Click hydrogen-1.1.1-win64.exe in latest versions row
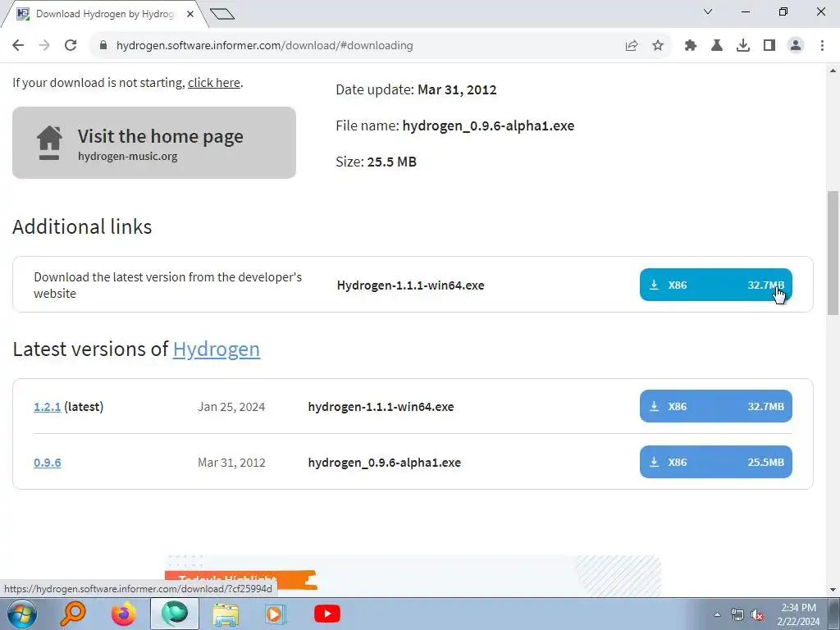Viewport: 840px width, 630px height. point(381,407)
